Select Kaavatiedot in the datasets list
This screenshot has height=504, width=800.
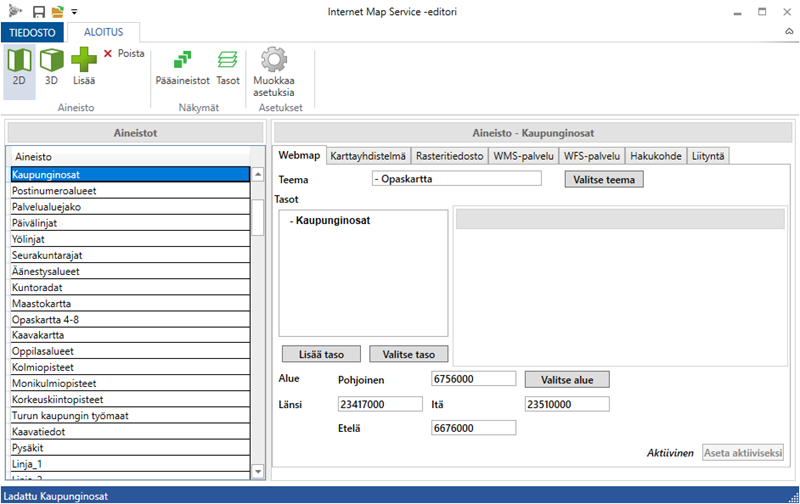coord(131,432)
